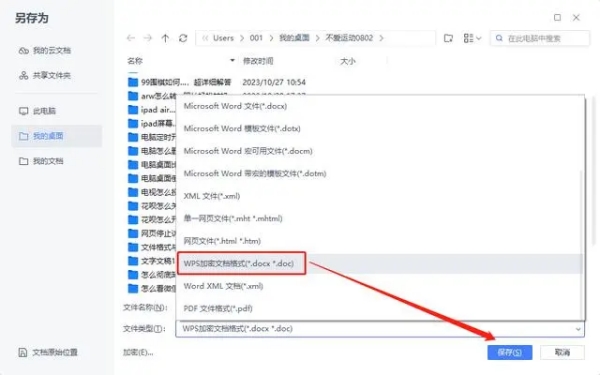
Task: Toggle sort arrow beside 名称 column
Action: coord(232,60)
